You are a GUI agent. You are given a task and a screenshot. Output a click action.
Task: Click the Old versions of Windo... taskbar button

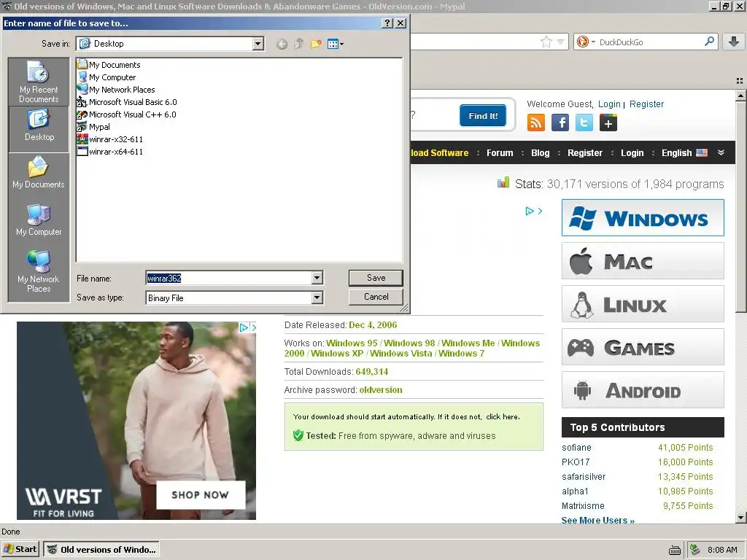(101, 550)
